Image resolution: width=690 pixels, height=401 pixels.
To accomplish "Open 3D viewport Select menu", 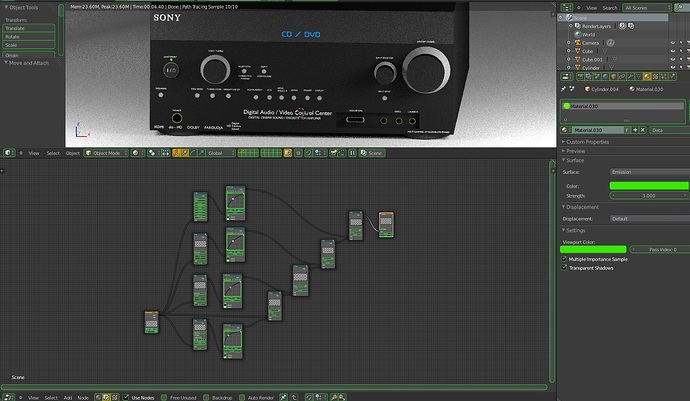I will tap(53, 153).
